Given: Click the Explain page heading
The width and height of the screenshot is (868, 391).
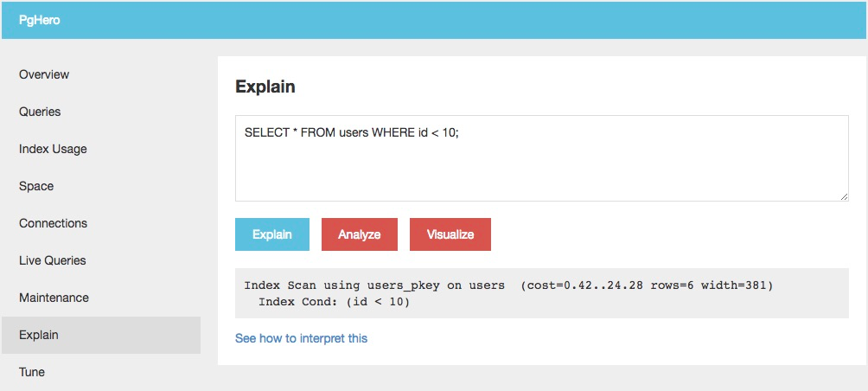Looking at the screenshot, I should pos(265,87).
